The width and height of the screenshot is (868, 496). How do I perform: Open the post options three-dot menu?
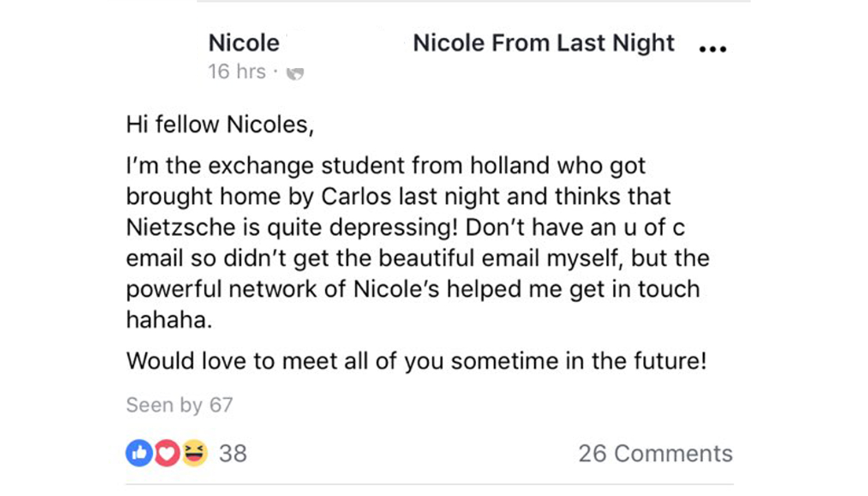(712, 49)
